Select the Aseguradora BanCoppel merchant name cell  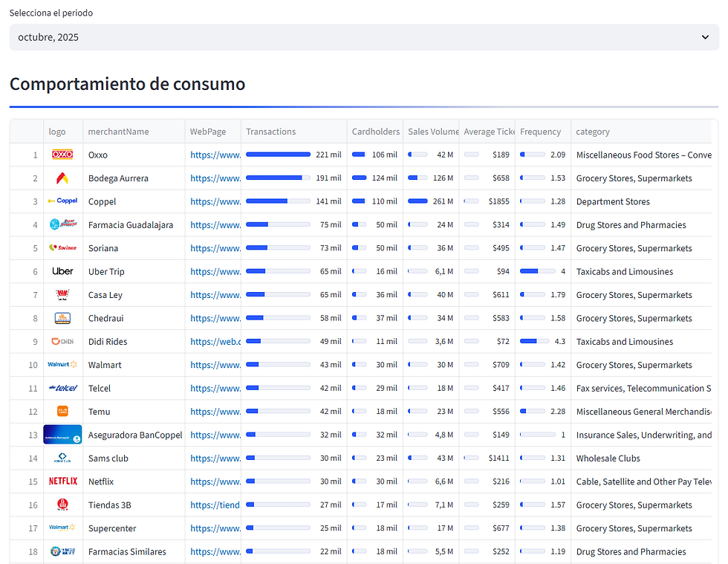pos(134,435)
